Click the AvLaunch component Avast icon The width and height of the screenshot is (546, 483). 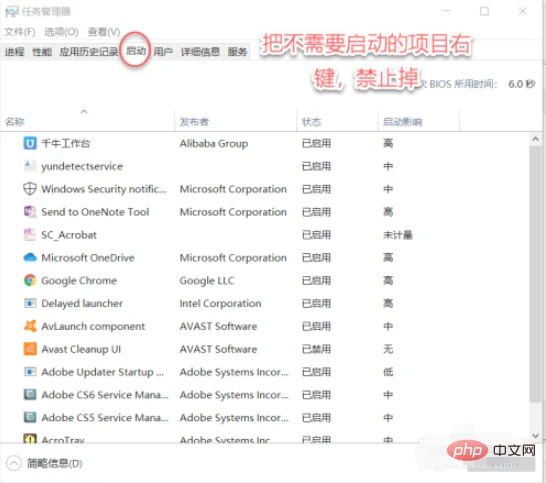(x=30, y=326)
